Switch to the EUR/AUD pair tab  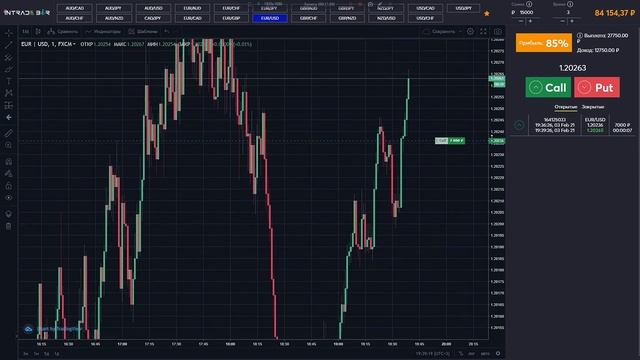coord(192,8)
